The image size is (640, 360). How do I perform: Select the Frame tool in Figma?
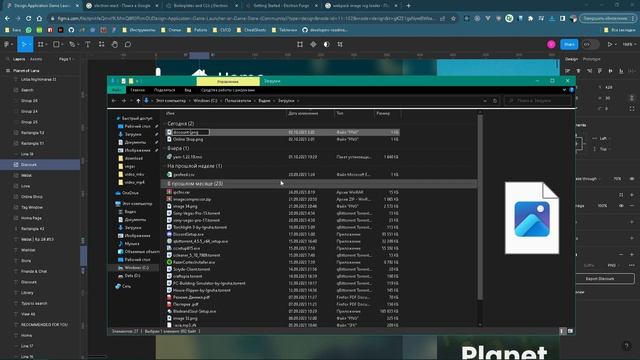pyautogui.click(x=40, y=44)
